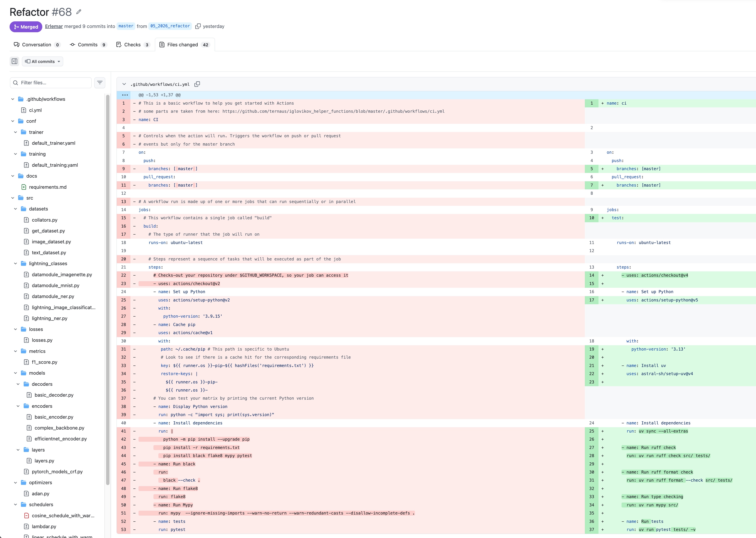This screenshot has height=538, width=756.
Task: Click the models folder icon
Action: [x=23, y=373]
